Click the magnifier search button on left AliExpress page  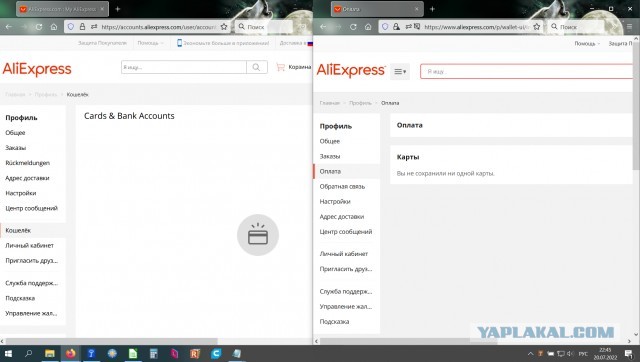click(256, 67)
